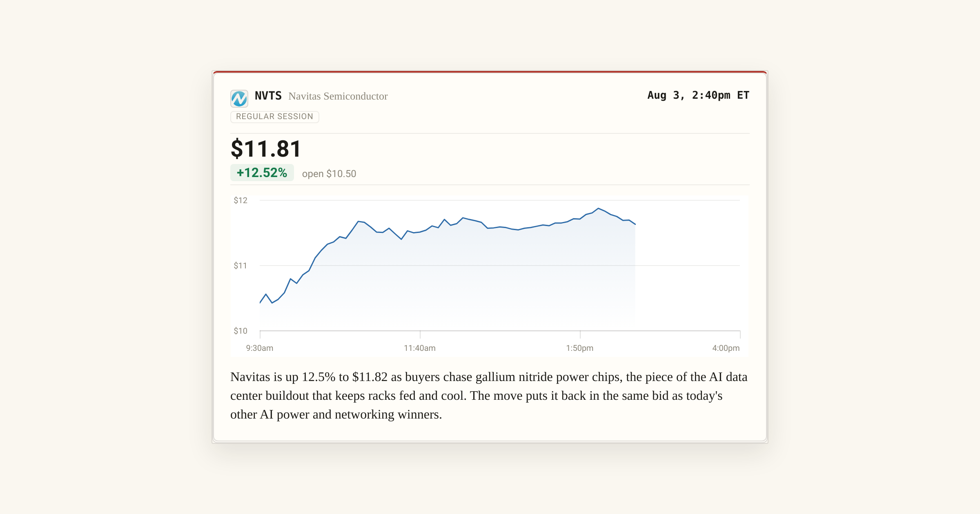Click the chart line's opening start point

pos(260,303)
